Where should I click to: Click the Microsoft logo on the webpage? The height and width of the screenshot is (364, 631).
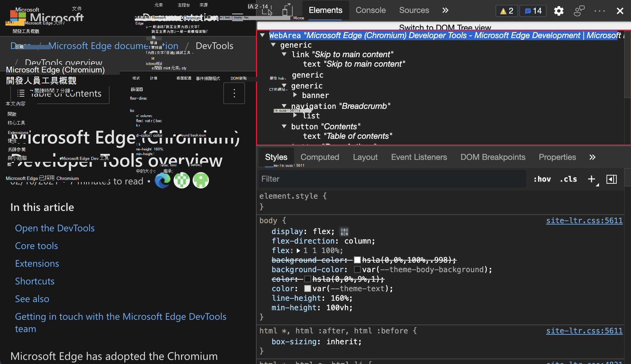pyautogui.click(x=18, y=17)
